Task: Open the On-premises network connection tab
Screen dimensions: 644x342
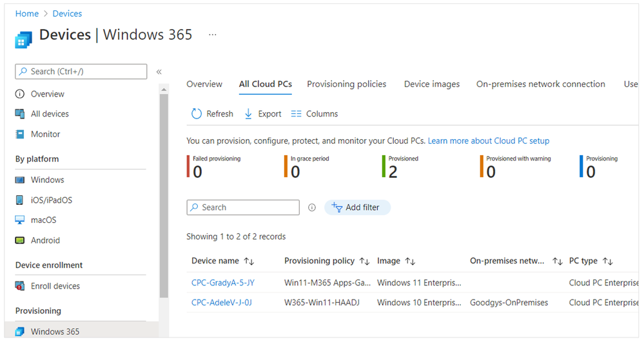Action: (x=540, y=84)
